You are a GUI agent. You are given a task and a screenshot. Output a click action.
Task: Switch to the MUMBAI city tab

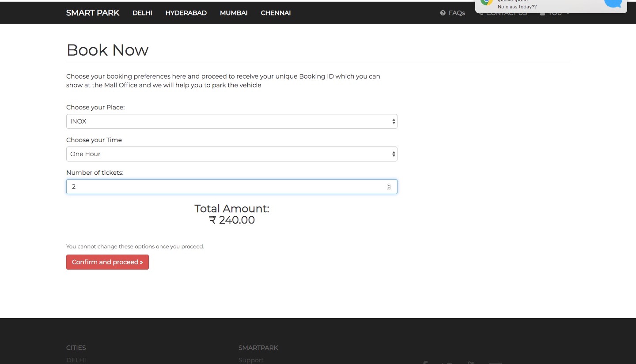234,13
